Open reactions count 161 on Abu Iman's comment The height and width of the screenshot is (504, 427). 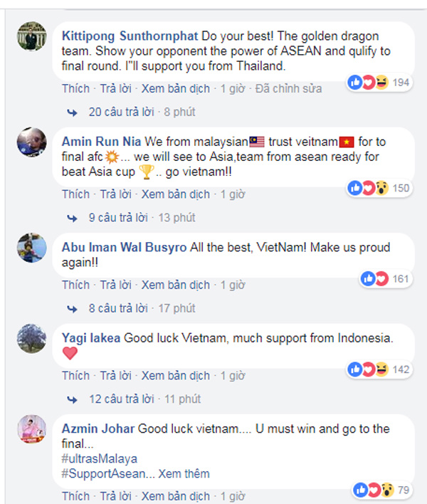[x=386, y=278]
